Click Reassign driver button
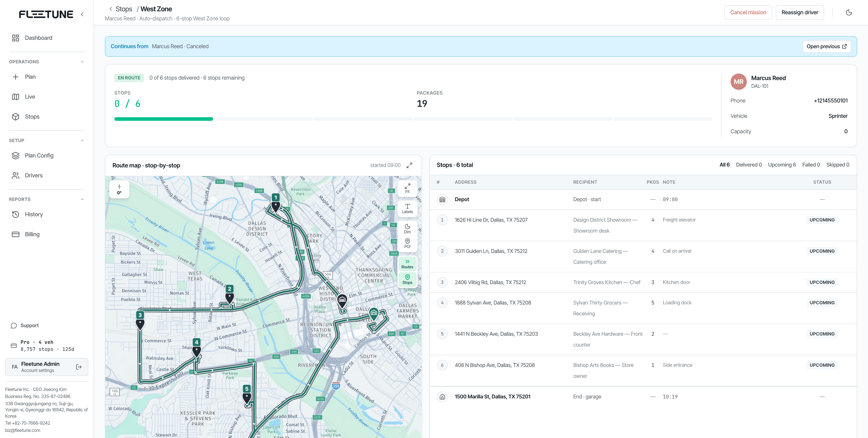The width and height of the screenshot is (868, 438). tap(800, 12)
